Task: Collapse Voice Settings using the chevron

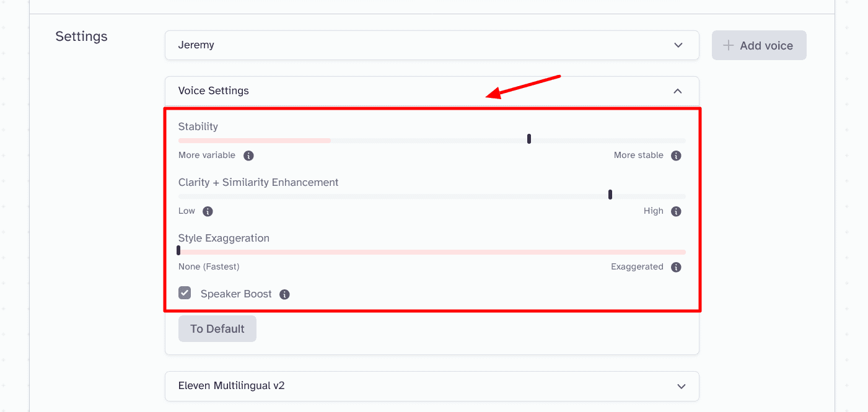Action: click(x=678, y=91)
